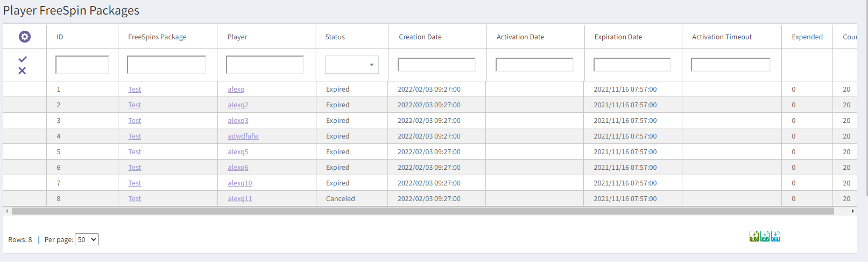868x262 pixels.
Task: Click the horizontal scrollbar right arrow
Action: (852, 211)
